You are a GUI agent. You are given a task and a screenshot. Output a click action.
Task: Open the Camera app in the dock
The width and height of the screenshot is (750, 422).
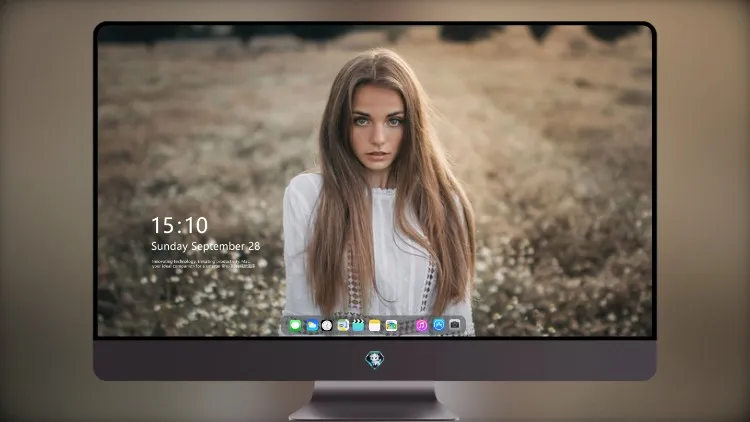click(455, 325)
